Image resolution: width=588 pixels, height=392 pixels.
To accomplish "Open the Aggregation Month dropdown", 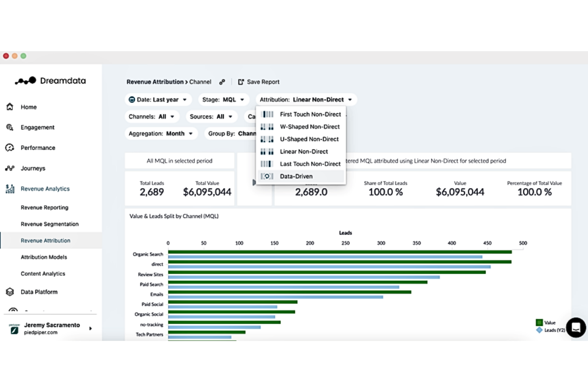I will 161,133.
